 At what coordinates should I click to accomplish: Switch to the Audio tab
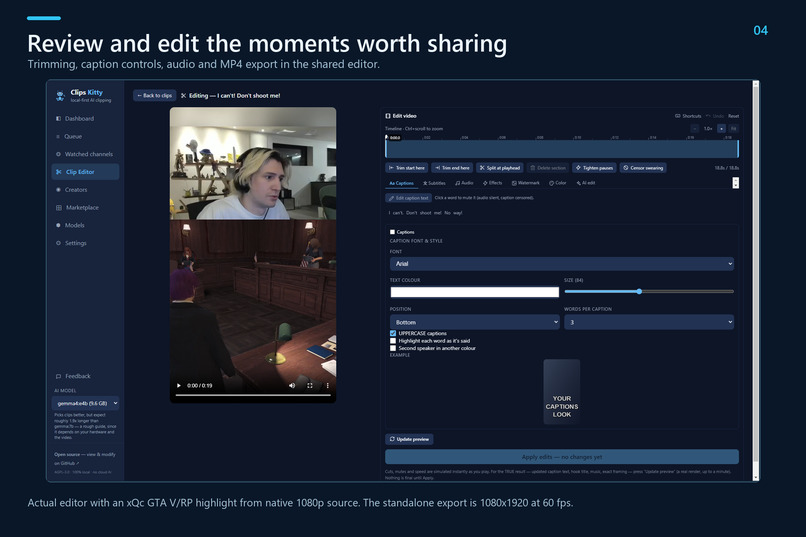[464, 183]
